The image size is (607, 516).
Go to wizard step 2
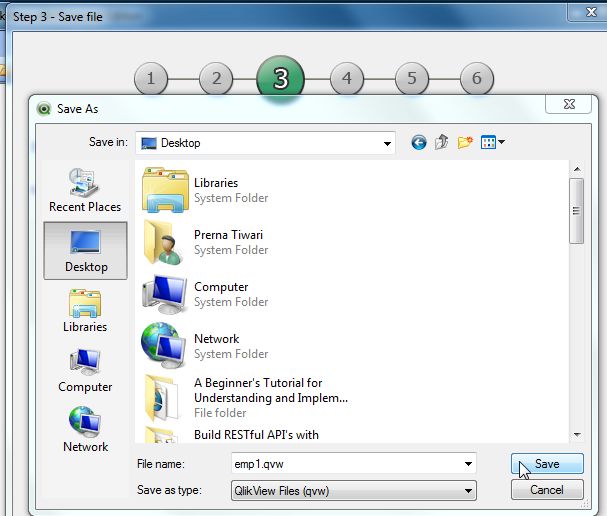(216, 79)
